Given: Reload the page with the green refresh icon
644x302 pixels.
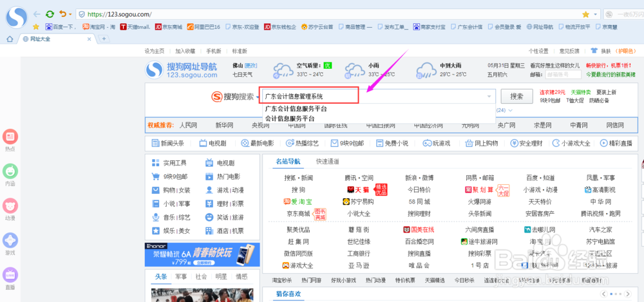Looking at the screenshot, I should point(50,14).
